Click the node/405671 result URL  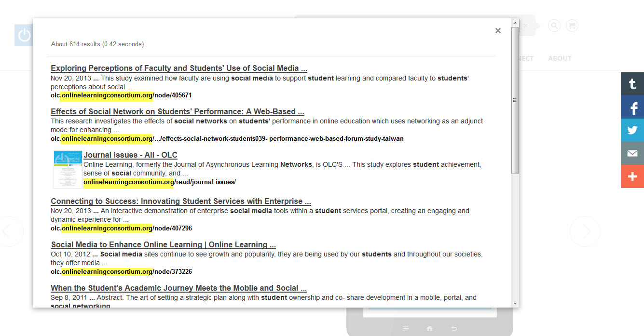[x=121, y=95]
